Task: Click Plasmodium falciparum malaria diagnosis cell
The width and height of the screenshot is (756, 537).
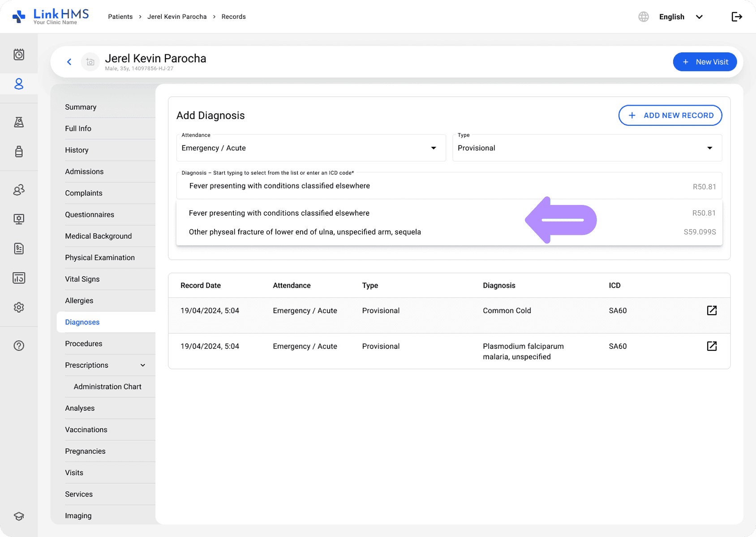Action: [523, 351]
